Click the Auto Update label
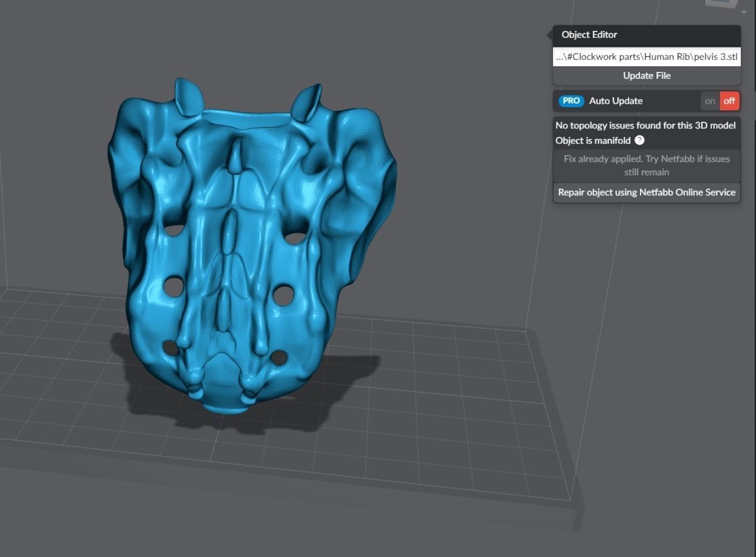Viewport: 756px width, 557px height. [615, 101]
